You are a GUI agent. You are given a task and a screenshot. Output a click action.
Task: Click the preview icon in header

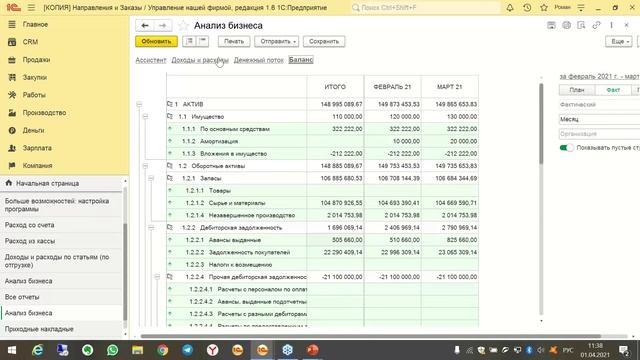click(x=581, y=25)
